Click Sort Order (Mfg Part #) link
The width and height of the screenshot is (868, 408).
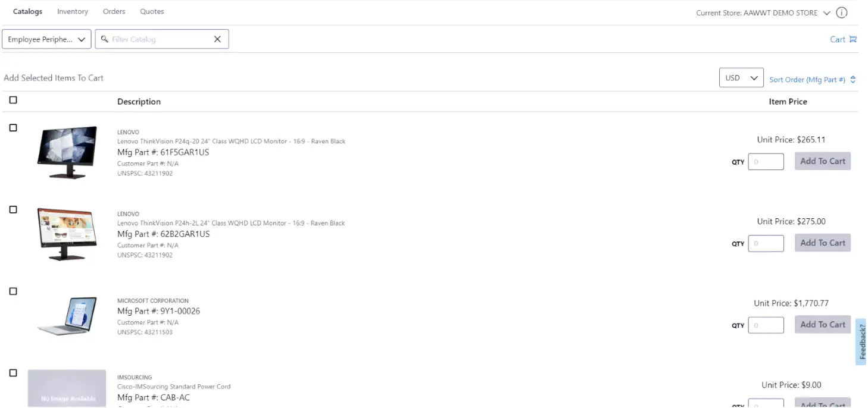point(807,80)
